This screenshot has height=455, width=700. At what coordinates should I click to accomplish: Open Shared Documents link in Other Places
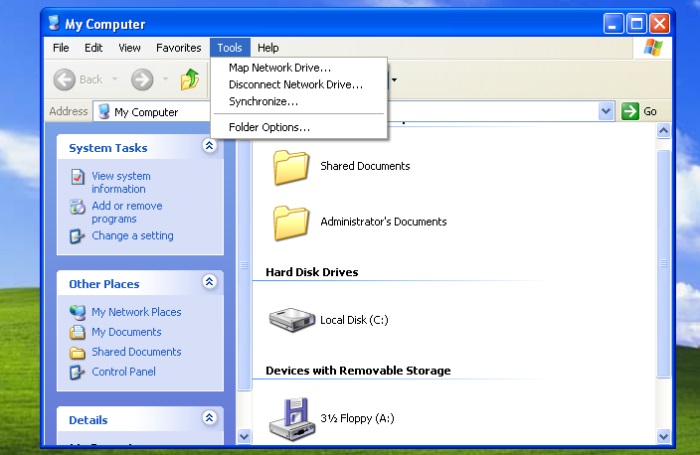pos(136,352)
